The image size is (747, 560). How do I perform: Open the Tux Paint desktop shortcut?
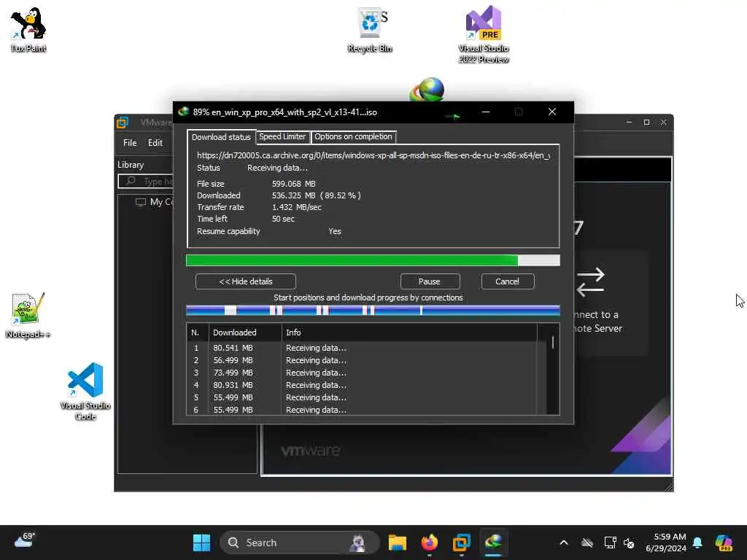pos(28,29)
